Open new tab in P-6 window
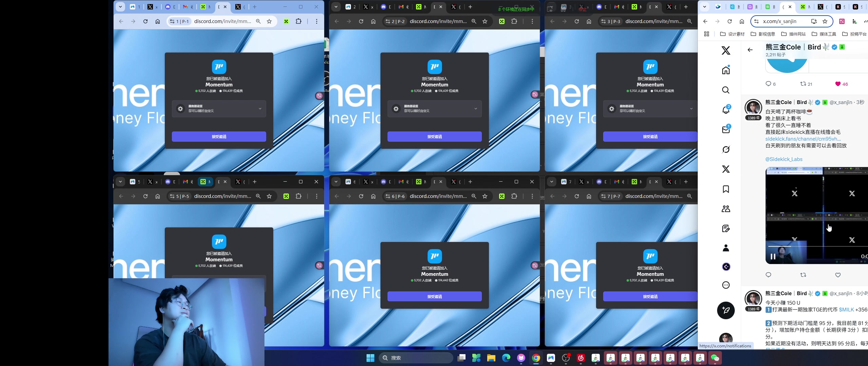The width and height of the screenshot is (868, 366). click(x=470, y=182)
